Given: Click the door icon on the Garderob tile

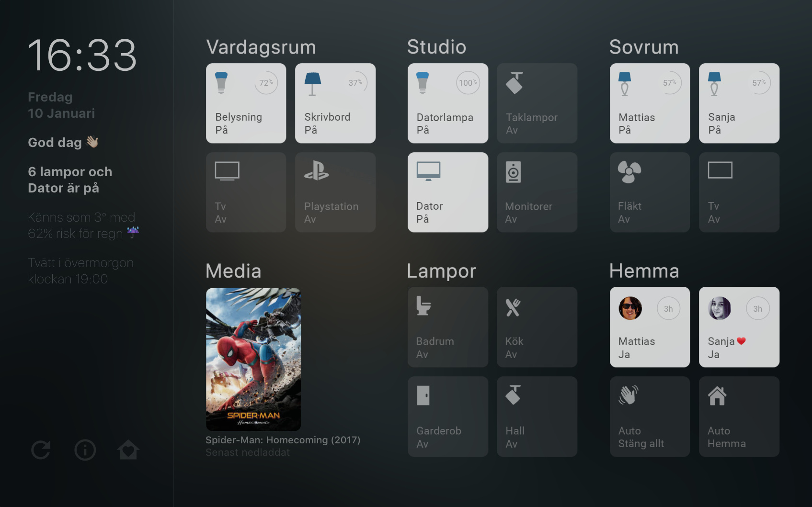Looking at the screenshot, I should pos(423,395).
